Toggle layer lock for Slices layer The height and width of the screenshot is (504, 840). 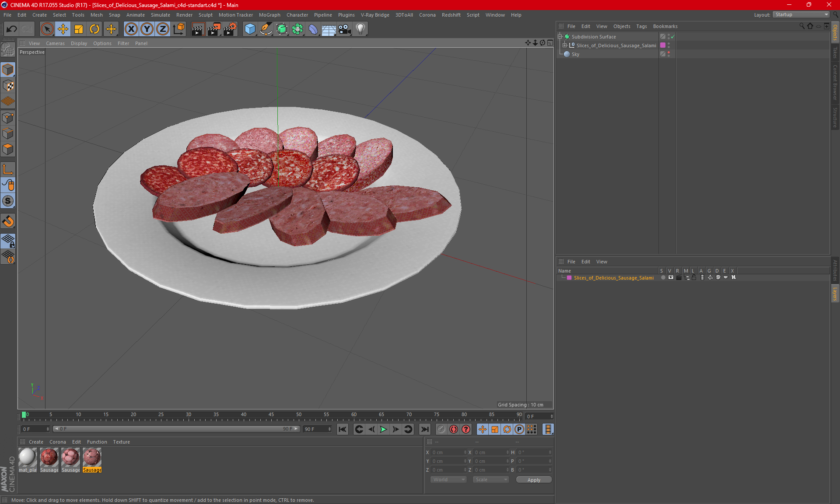pyautogui.click(x=694, y=277)
